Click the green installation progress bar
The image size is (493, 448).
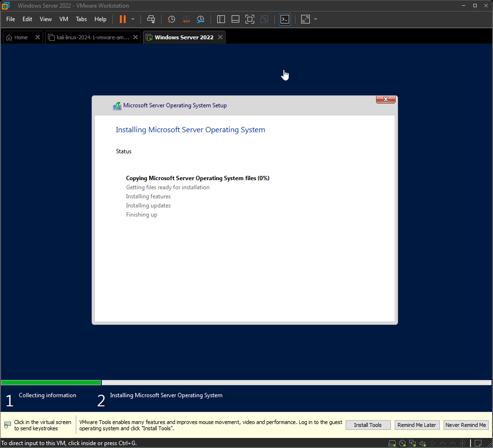tap(51, 383)
